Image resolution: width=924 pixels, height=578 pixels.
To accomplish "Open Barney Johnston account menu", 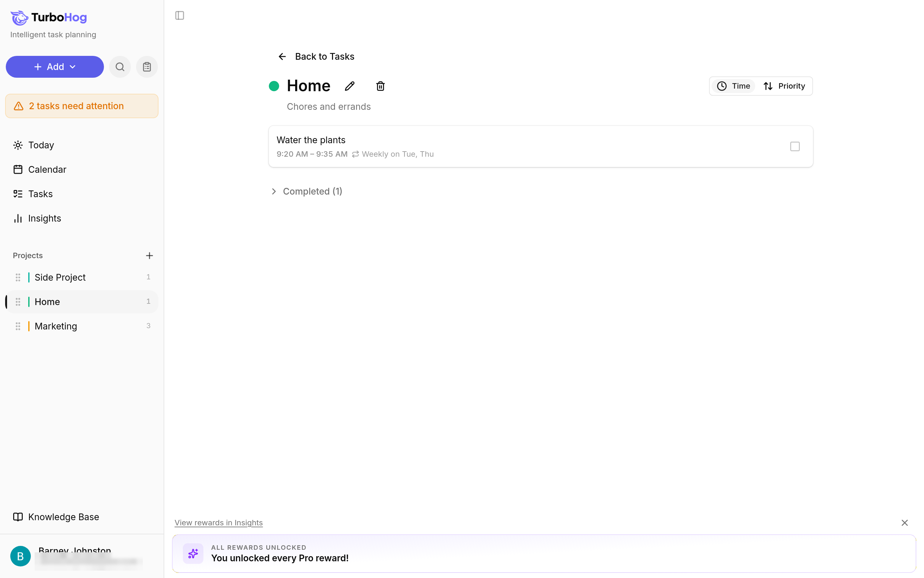I will pyautogui.click(x=82, y=556).
